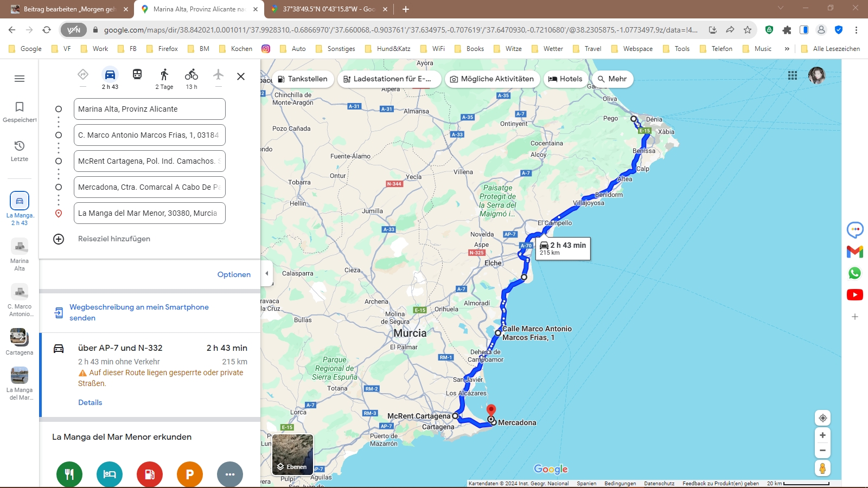Open route Optionen
Viewport: 868px width, 488px height.
coord(234,274)
